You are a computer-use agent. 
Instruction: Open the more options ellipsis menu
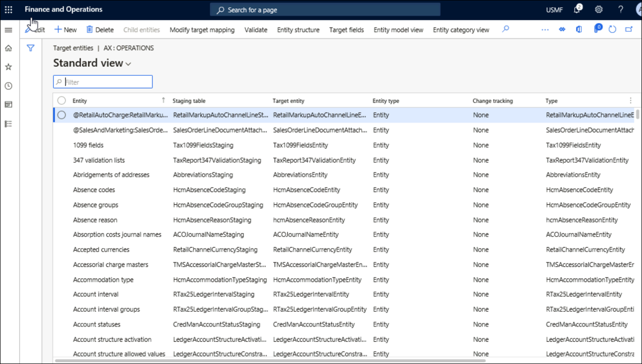click(x=545, y=30)
